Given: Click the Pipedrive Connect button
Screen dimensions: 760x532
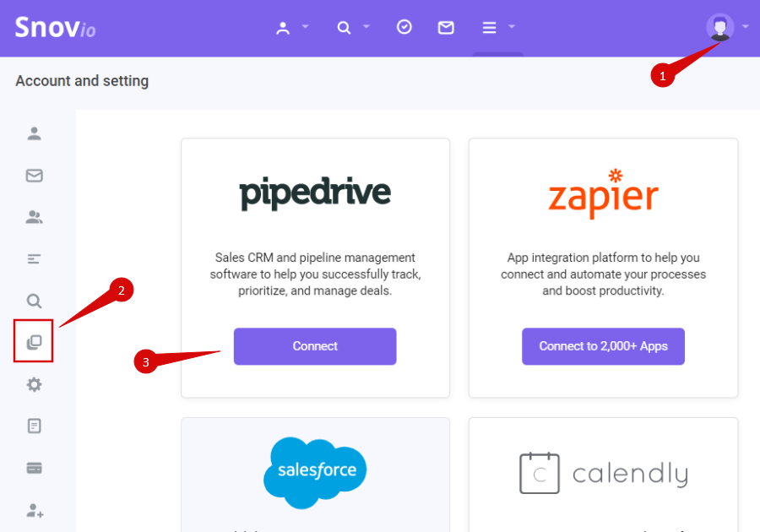Looking at the screenshot, I should [x=315, y=346].
